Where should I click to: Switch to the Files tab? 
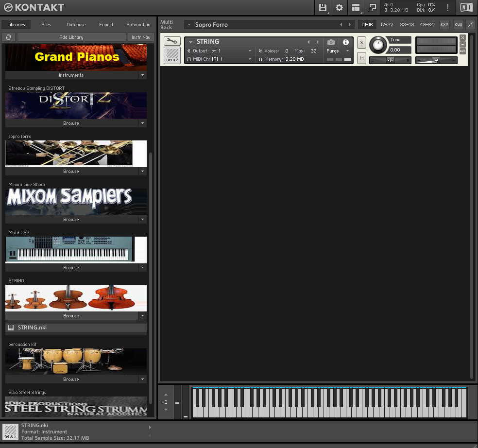pyautogui.click(x=46, y=25)
